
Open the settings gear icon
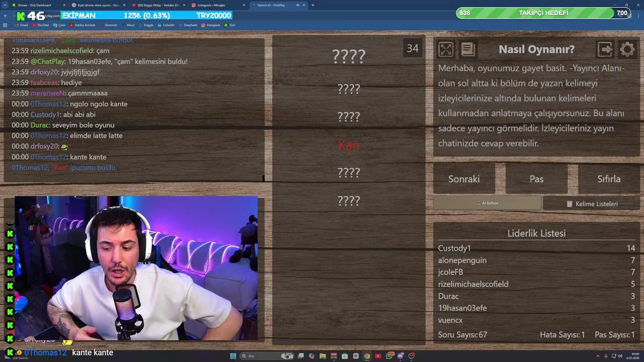627,49
